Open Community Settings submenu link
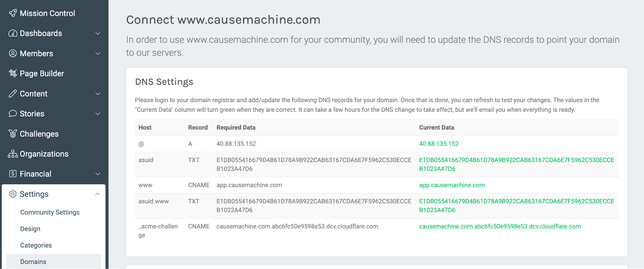This screenshot has height=269, width=644. tap(50, 212)
